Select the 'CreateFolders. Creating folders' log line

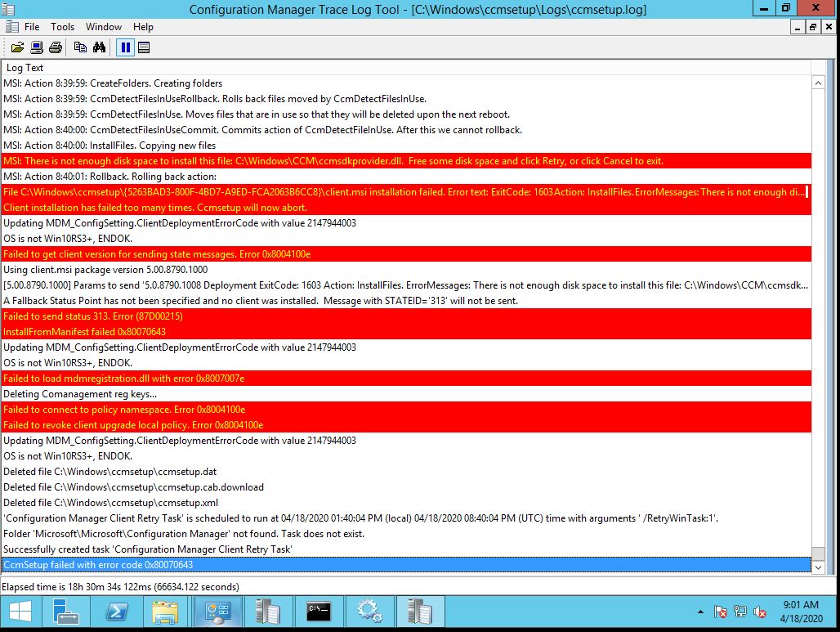tap(406, 83)
